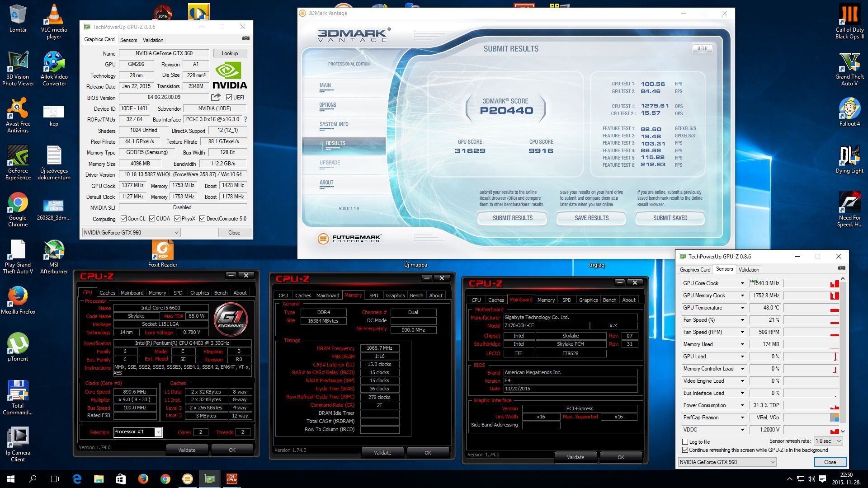Launch VLC media player desktop icon

54,21
